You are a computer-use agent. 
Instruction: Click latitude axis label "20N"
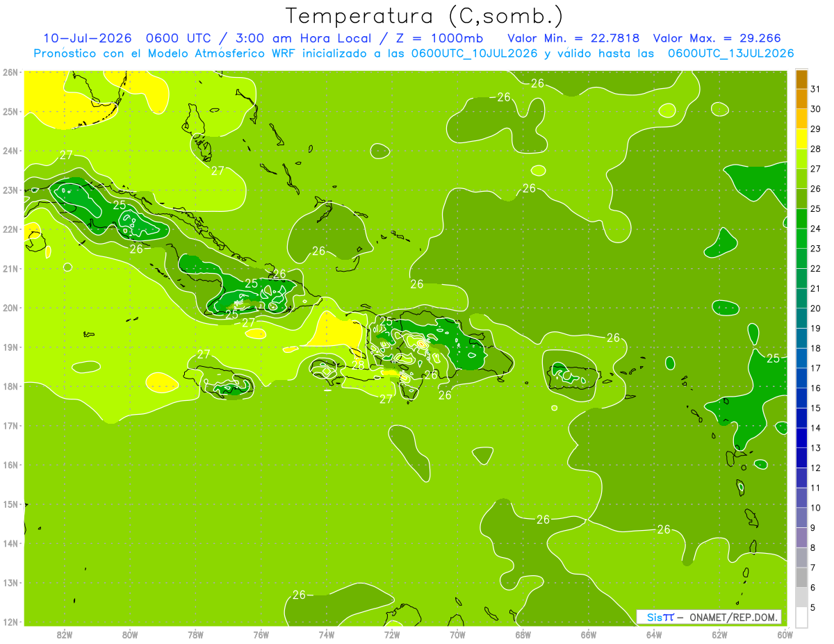pos(10,308)
